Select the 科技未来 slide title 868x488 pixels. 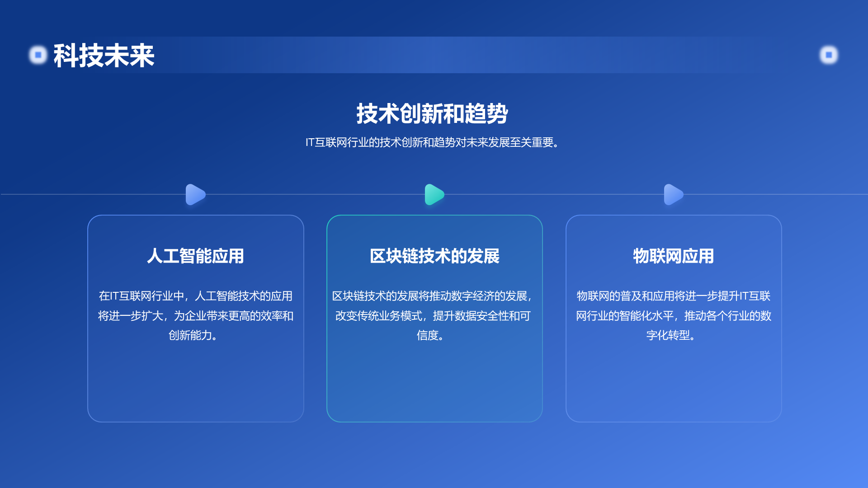(x=104, y=56)
